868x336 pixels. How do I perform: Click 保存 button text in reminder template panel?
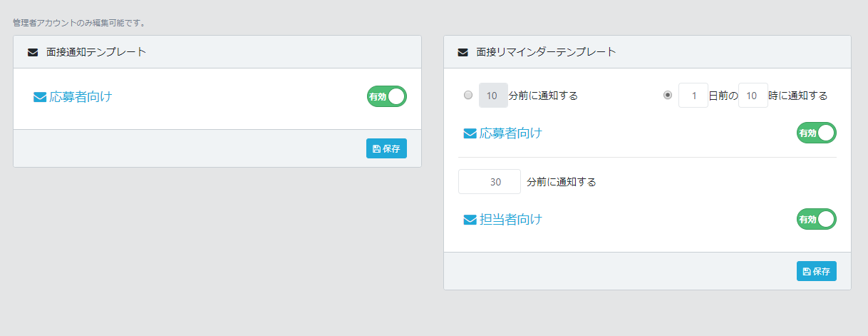tap(821, 272)
